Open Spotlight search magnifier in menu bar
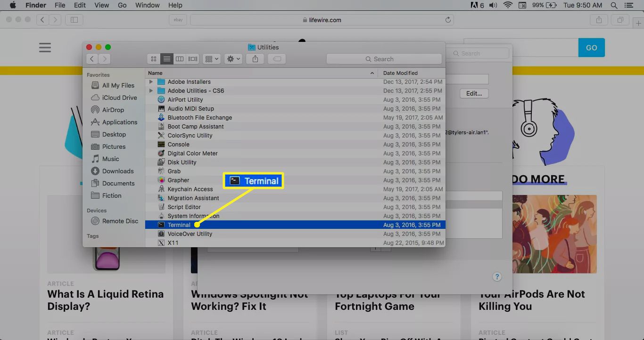The width and height of the screenshot is (644, 340). coord(614,5)
